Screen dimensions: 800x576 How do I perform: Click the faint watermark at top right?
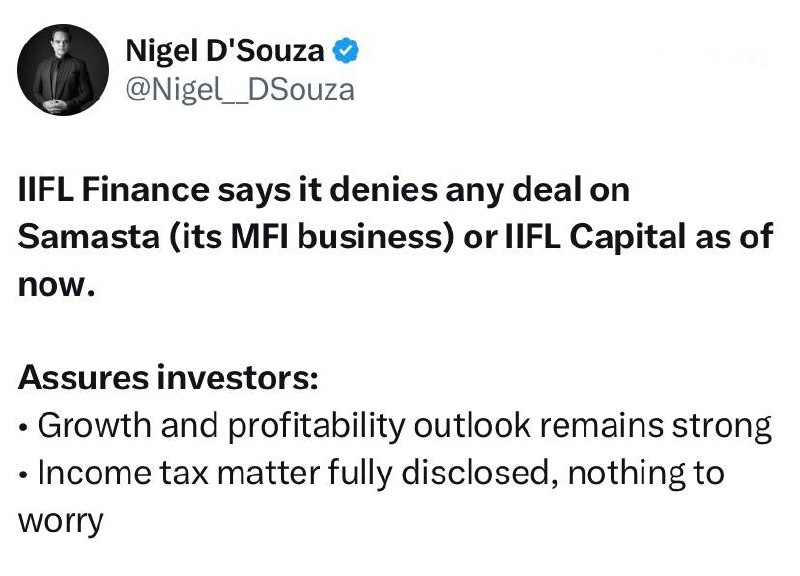coord(712,57)
